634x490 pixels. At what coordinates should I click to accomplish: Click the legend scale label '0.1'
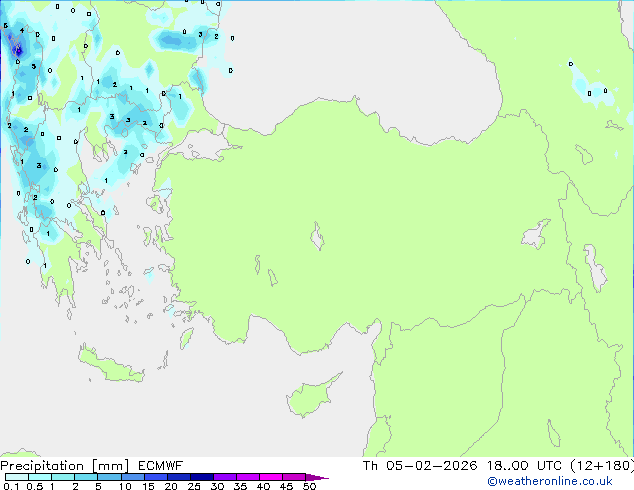tap(11, 486)
